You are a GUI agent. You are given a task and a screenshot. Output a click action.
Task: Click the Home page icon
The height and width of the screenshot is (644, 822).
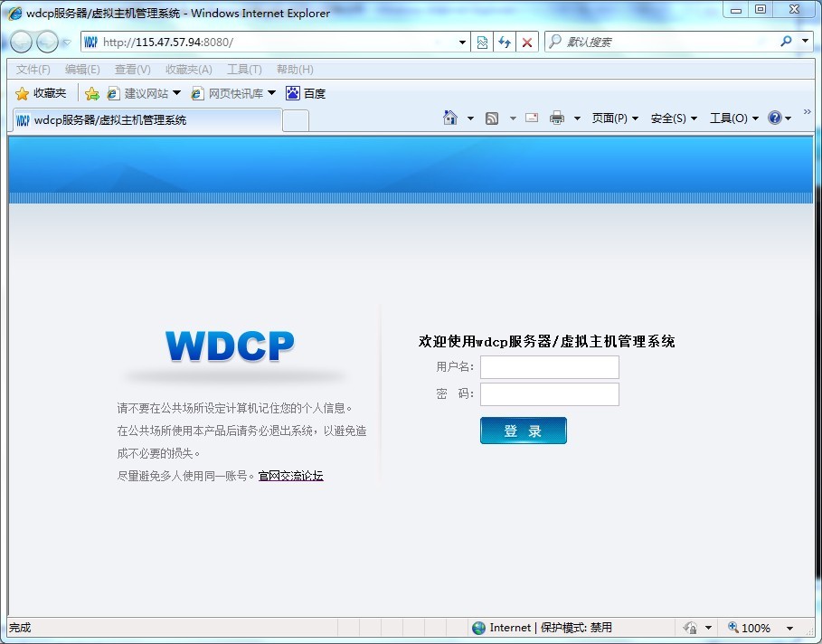(450, 118)
